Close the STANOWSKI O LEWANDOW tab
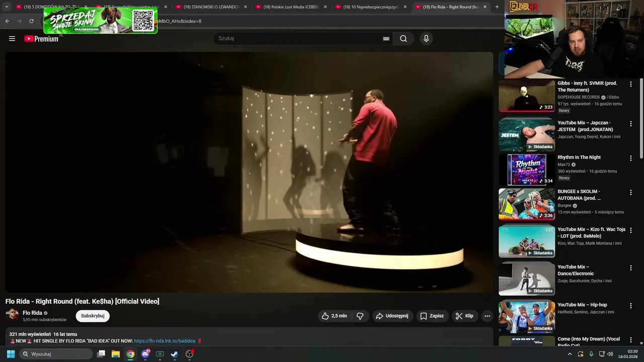This screenshot has height=362, width=644. click(x=246, y=7)
